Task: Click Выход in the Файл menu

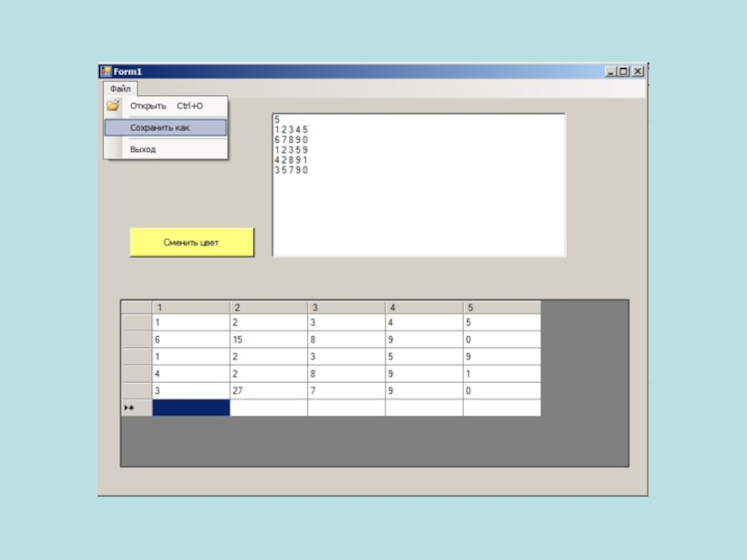Action: 143,149
